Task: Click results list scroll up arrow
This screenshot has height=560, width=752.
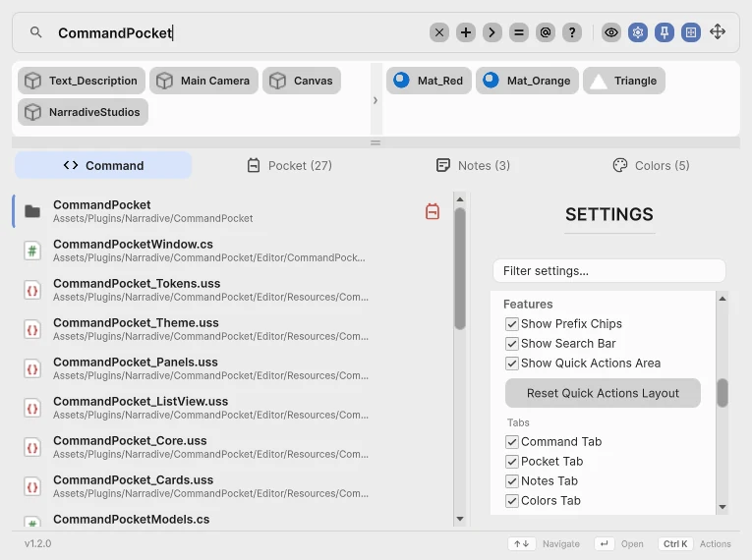Action: pos(460,199)
